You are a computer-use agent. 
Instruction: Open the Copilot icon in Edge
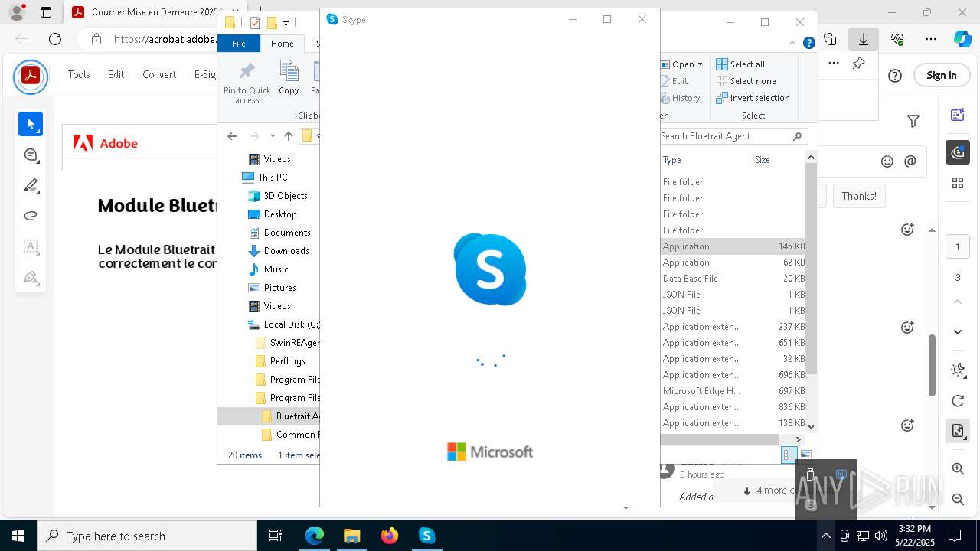[x=962, y=38]
